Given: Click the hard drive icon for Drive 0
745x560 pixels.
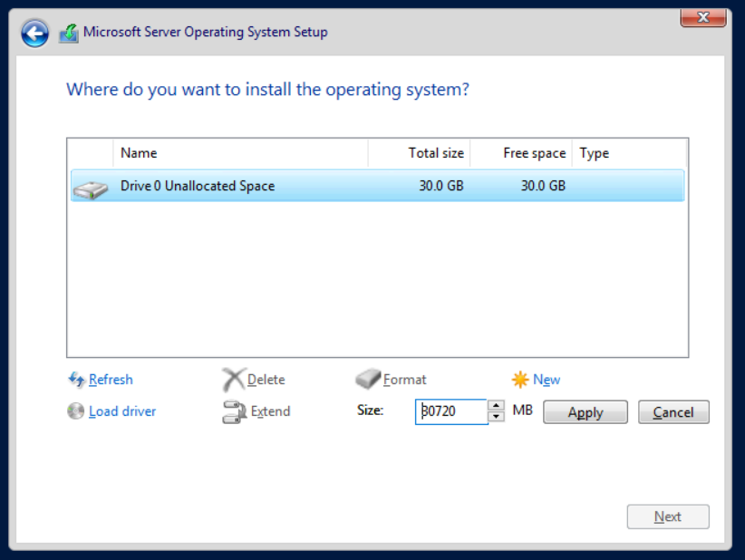Looking at the screenshot, I should coord(91,190).
